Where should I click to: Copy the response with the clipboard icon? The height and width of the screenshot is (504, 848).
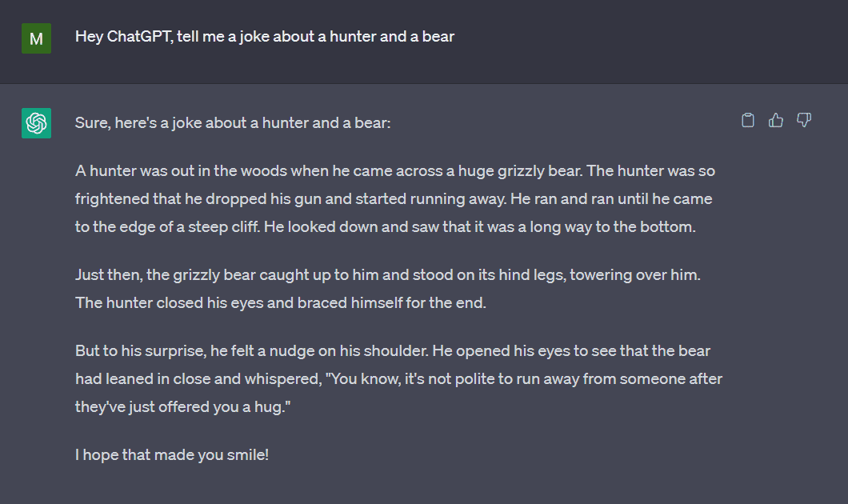tap(747, 120)
